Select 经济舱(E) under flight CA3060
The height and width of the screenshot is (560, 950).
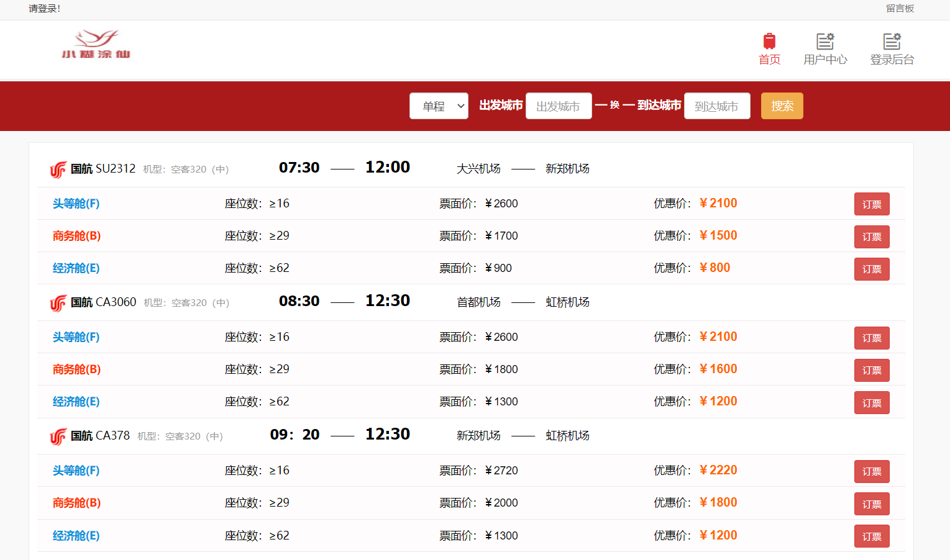(x=76, y=402)
